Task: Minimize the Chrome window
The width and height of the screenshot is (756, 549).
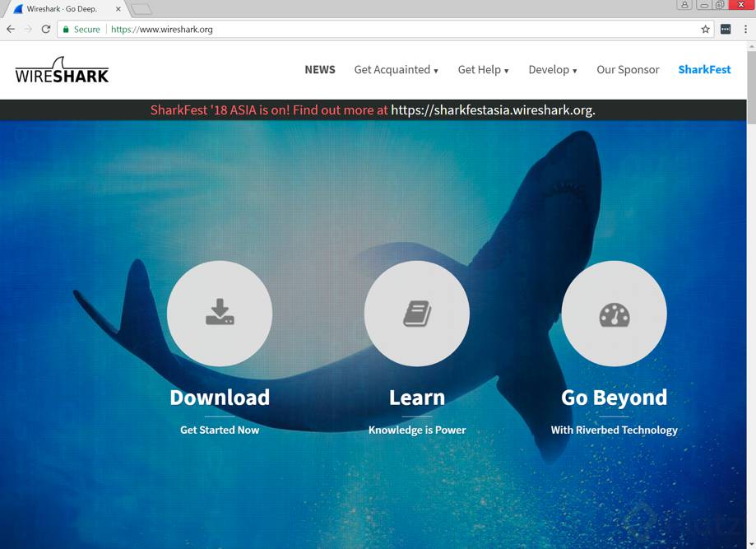Action: pos(704,5)
